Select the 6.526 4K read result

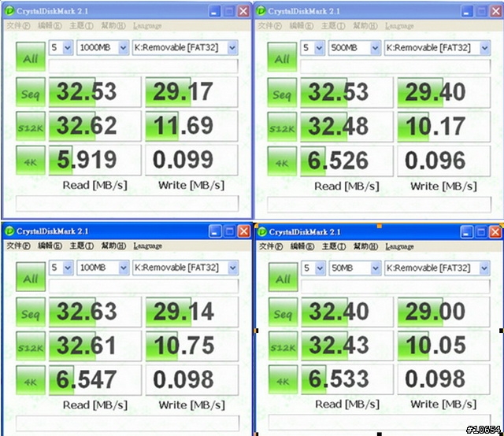[346, 161]
